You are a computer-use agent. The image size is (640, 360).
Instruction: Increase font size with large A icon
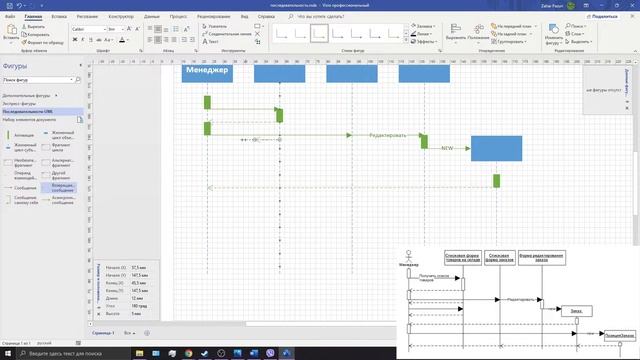tap(129, 29)
